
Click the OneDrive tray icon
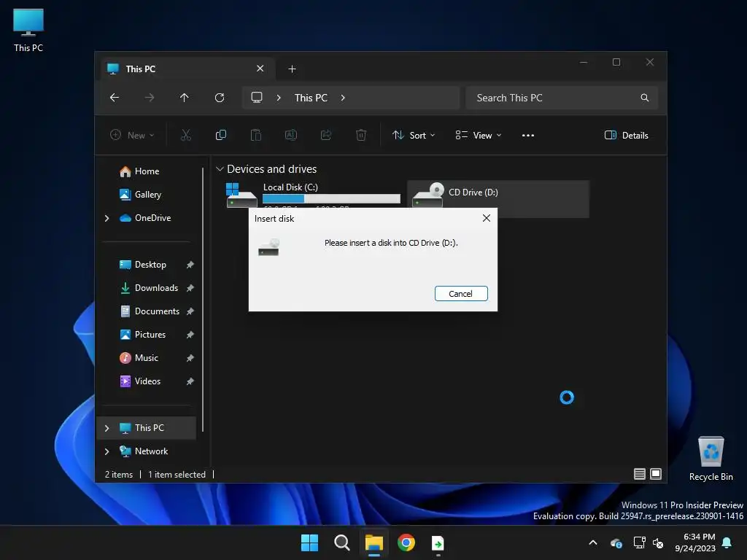pos(616,542)
